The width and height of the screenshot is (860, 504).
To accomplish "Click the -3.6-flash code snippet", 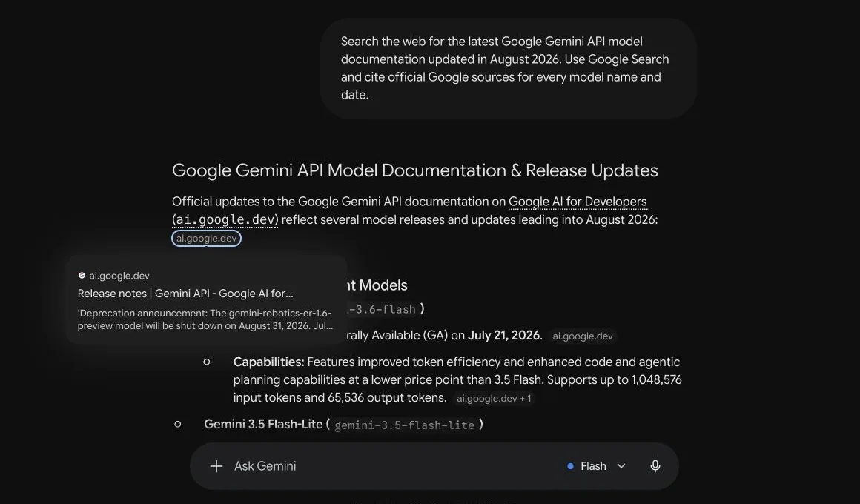I will [383, 309].
